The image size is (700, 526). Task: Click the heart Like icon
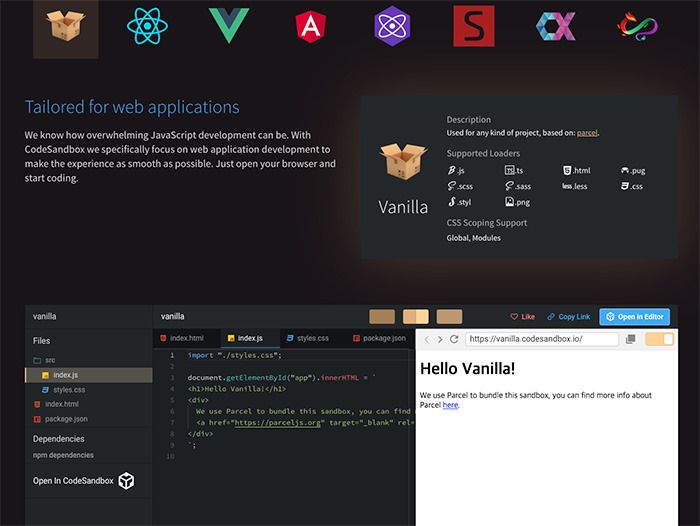(514, 317)
